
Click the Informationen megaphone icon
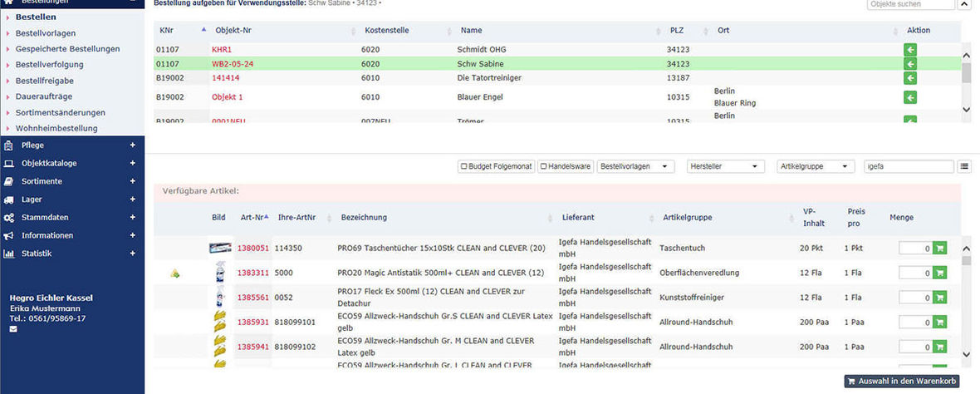pyautogui.click(x=9, y=236)
